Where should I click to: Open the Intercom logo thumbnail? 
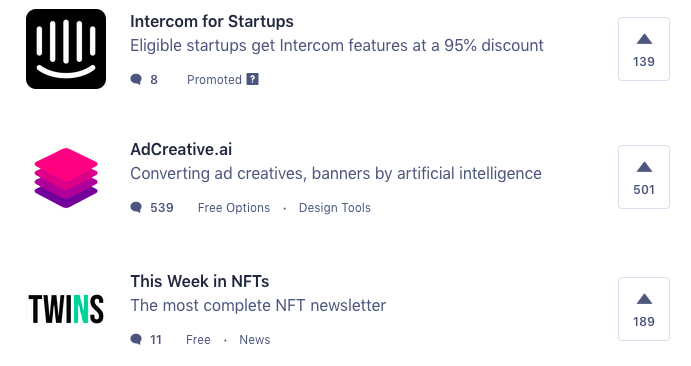[x=66, y=49]
